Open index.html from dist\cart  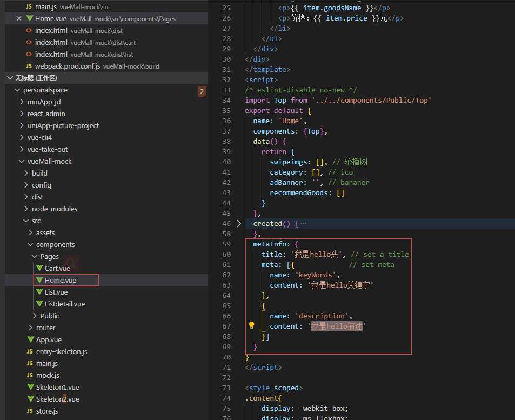pyautogui.click(x=107, y=42)
